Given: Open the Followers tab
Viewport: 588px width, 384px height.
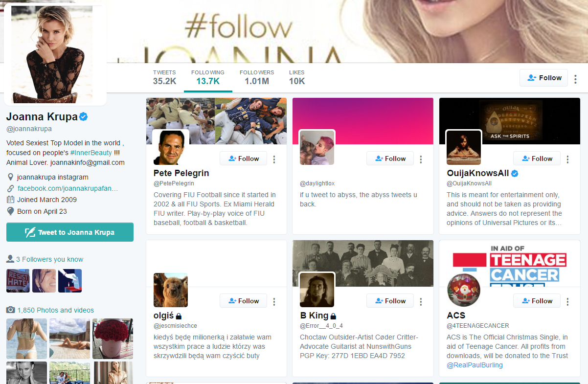Looking at the screenshot, I should point(256,77).
